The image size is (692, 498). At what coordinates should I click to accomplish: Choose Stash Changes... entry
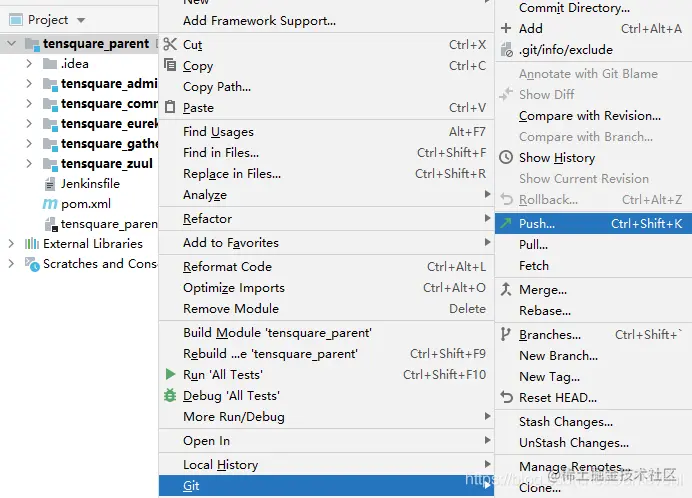(593, 422)
